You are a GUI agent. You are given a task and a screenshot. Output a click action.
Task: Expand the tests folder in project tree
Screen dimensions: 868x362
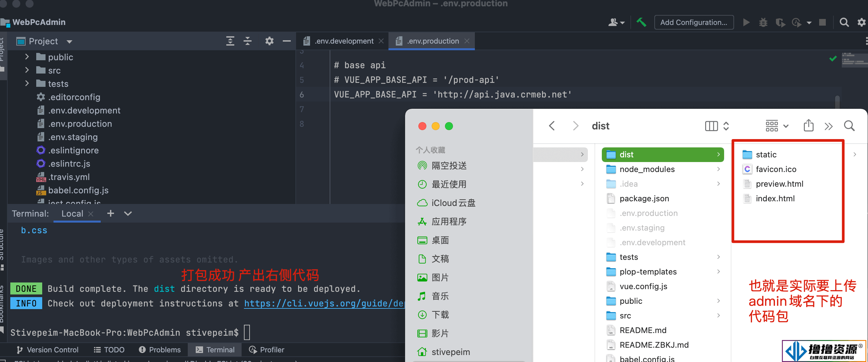coord(27,83)
